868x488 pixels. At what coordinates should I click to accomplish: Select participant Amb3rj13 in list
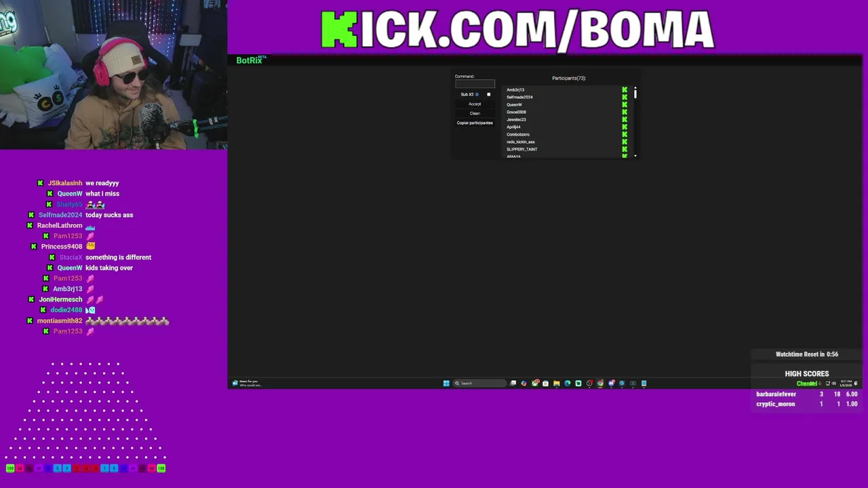tap(515, 89)
